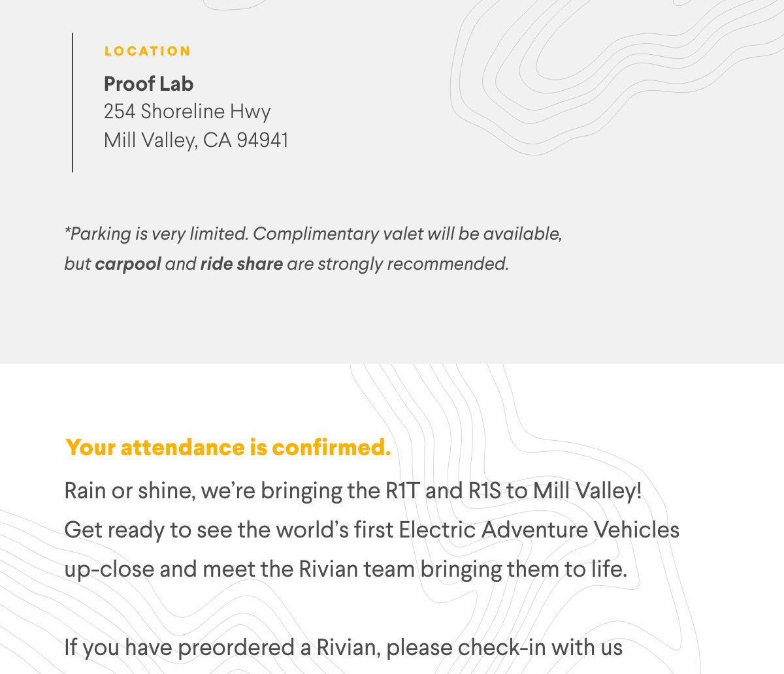Click the up-close words in paragraph

click(109, 570)
